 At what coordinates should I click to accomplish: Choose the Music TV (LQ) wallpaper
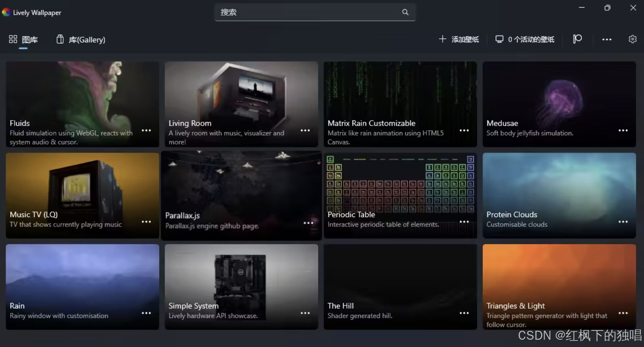pos(82,196)
